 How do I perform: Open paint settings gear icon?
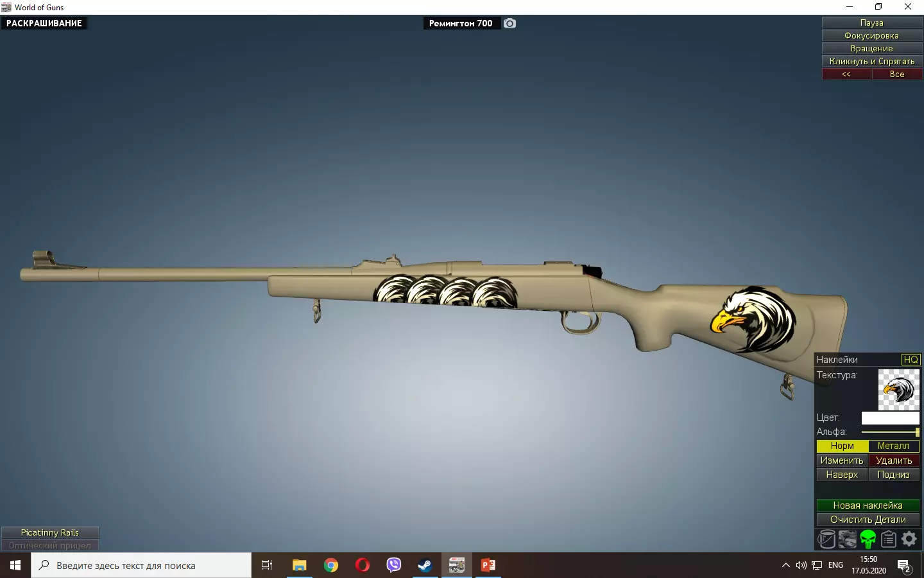click(x=909, y=539)
